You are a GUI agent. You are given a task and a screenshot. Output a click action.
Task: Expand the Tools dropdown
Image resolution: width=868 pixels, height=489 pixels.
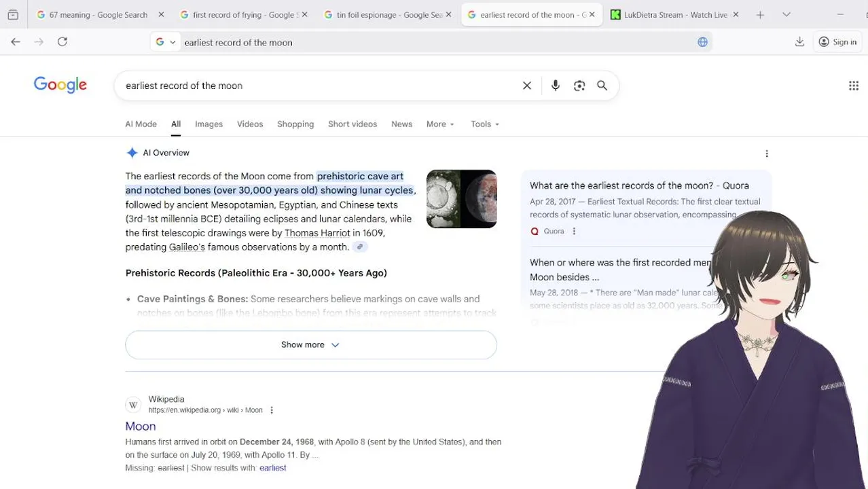(x=485, y=124)
